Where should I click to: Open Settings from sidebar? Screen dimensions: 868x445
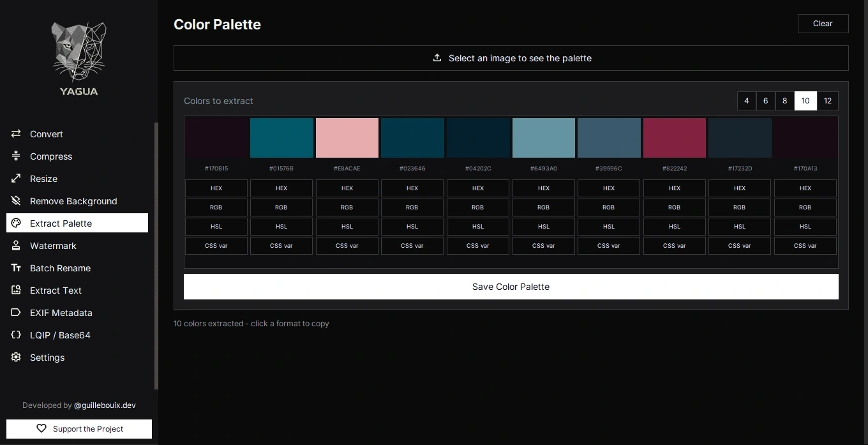pyautogui.click(x=77, y=358)
